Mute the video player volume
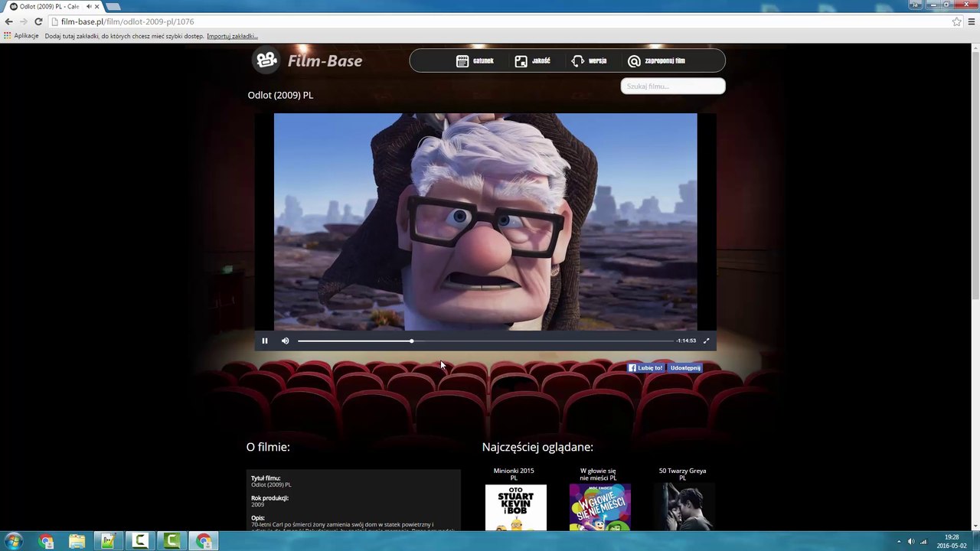This screenshot has width=980, height=551. coord(285,341)
